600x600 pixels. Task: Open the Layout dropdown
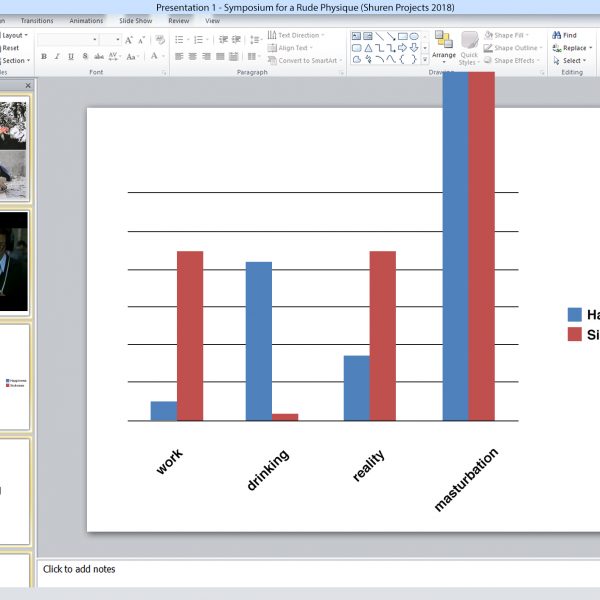coord(15,35)
